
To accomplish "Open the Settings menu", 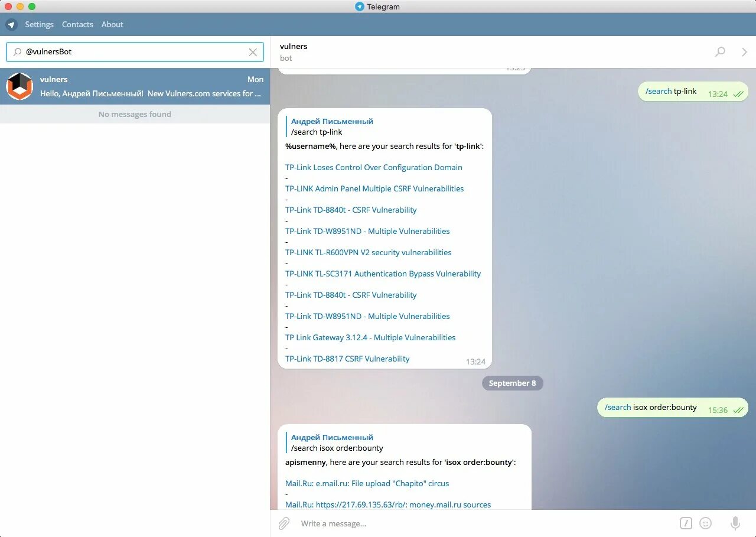I will (x=39, y=24).
